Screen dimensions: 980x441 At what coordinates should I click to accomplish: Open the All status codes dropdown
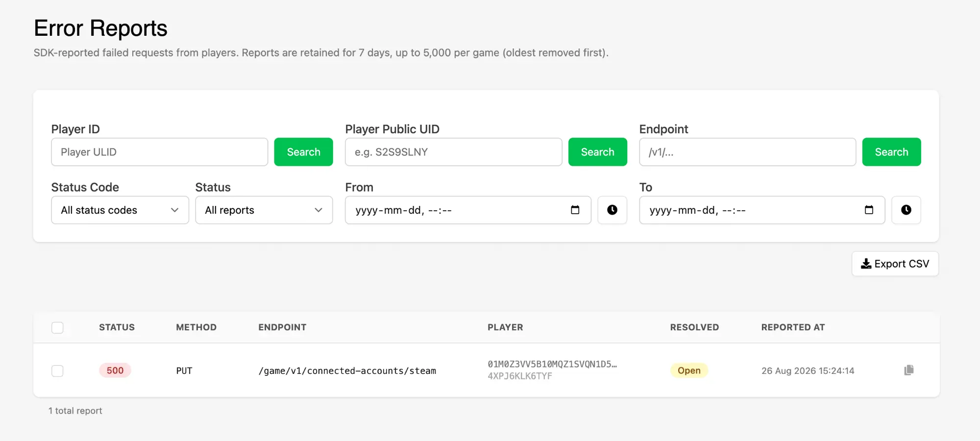point(120,210)
